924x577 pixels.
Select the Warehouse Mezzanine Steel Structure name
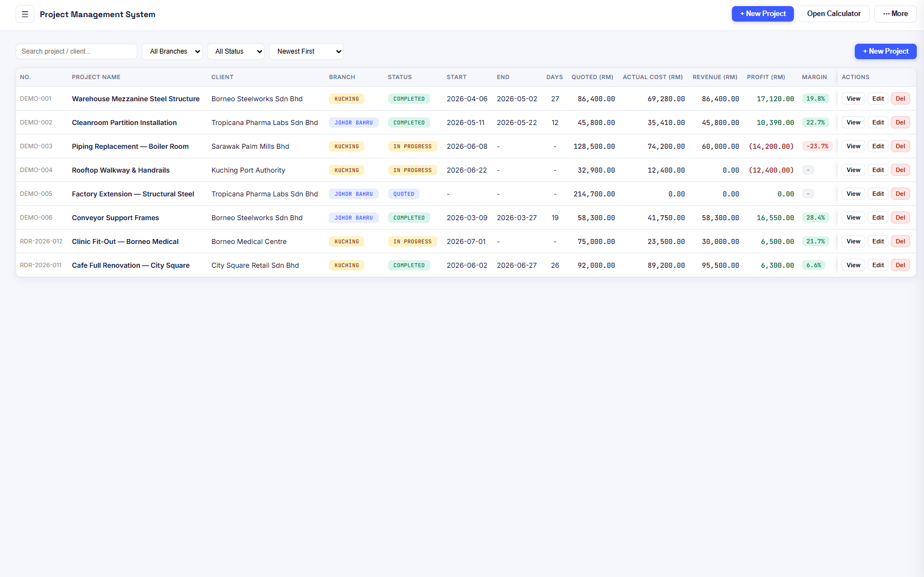coord(136,99)
